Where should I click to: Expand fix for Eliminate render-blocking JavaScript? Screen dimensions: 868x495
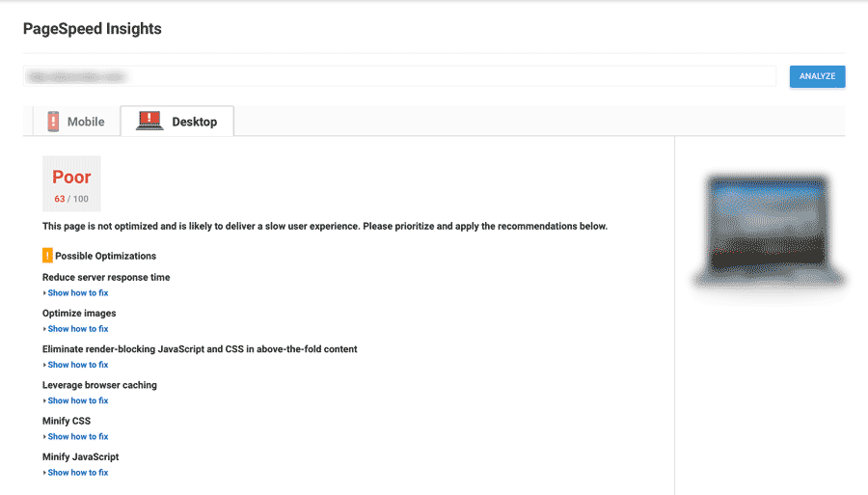pos(76,365)
